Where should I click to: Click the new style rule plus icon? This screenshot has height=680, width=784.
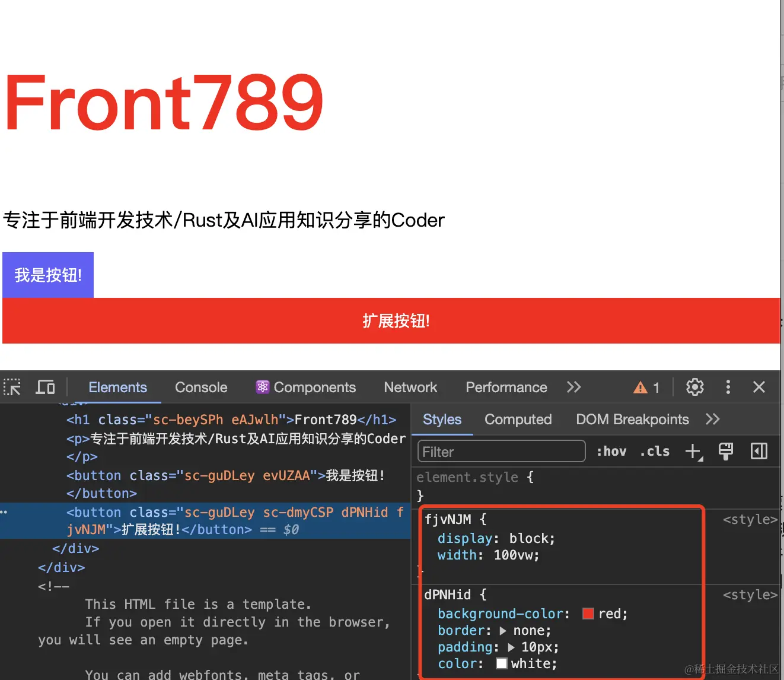693,452
